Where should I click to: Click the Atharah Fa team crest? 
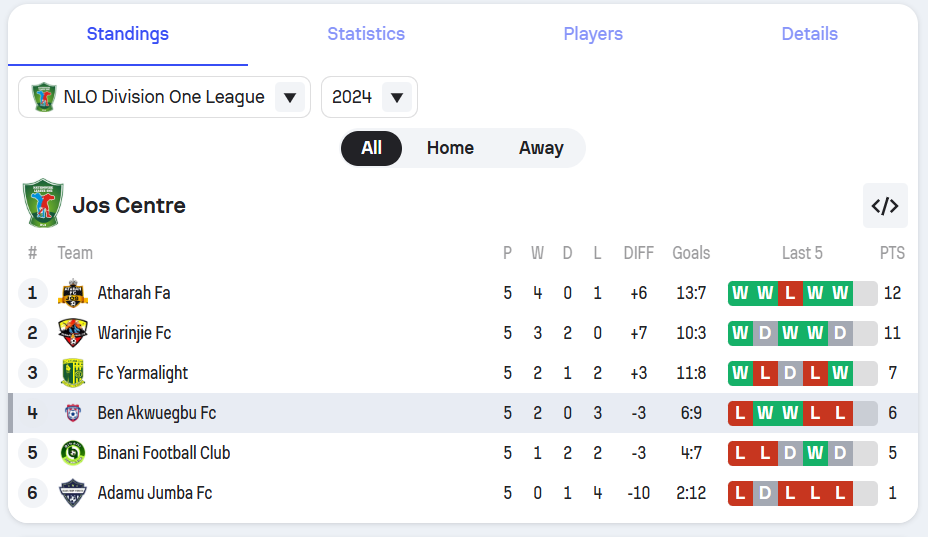pos(73,293)
